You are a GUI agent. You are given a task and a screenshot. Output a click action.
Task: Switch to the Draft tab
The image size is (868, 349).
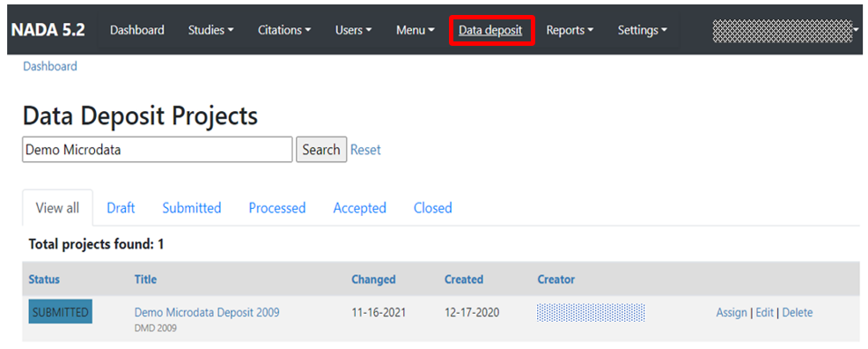(121, 208)
